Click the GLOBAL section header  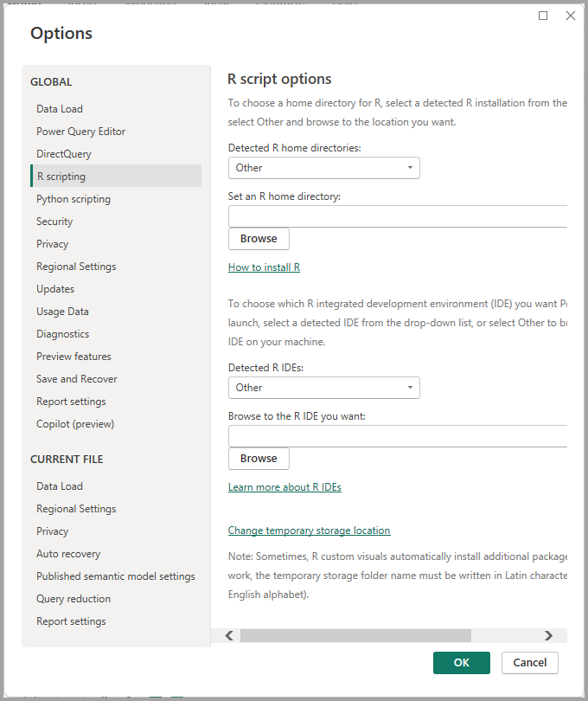click(x=51, y=82)
